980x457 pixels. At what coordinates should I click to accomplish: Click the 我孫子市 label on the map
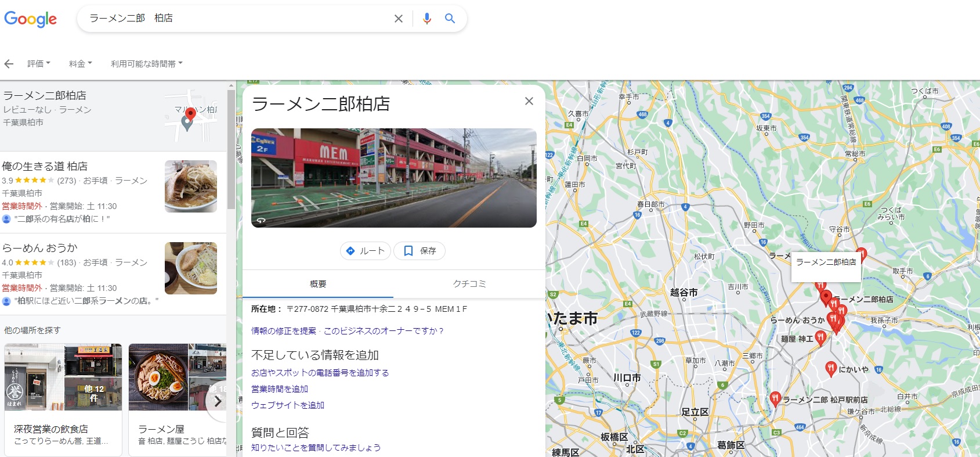884,321
